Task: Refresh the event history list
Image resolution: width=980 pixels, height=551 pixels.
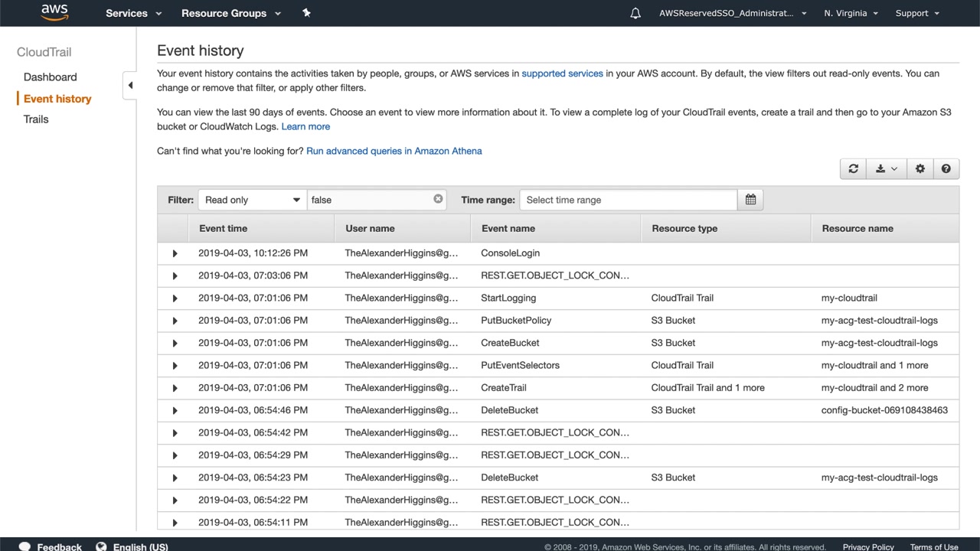Action: coord(853,169)
